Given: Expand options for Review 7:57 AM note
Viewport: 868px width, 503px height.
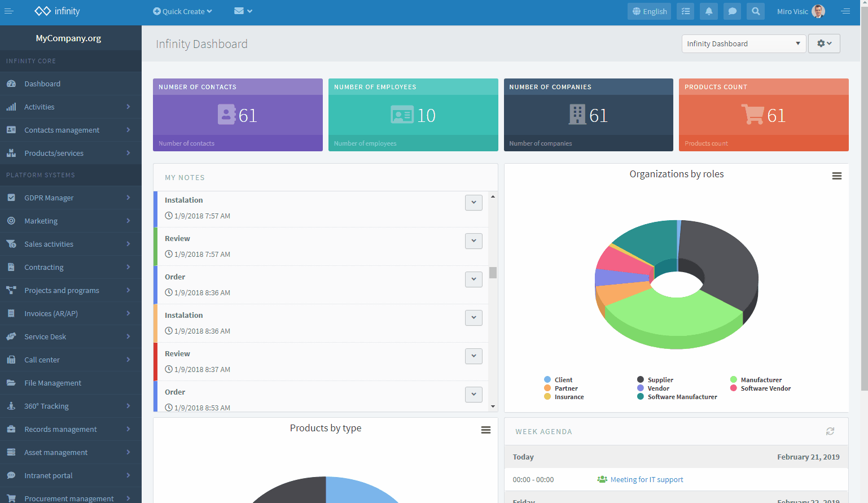Looking at the screenshot, I should pyautogui.click(x=474, y=241).
